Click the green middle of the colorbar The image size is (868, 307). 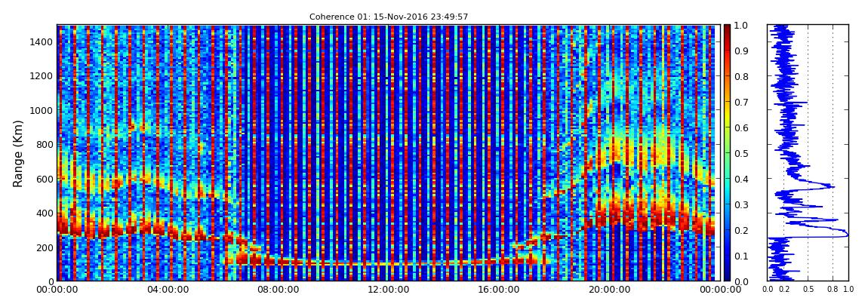click(x=727, y=153)
